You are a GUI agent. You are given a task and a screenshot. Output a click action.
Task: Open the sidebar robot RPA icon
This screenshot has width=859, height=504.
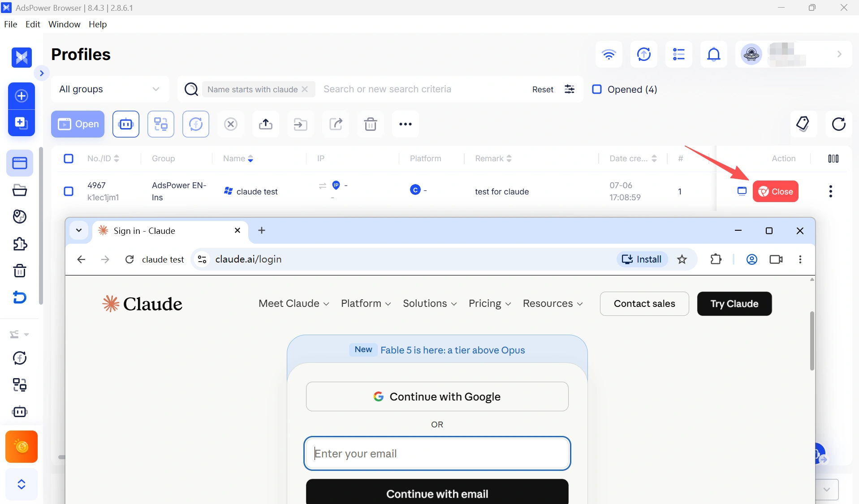point(20,412)
